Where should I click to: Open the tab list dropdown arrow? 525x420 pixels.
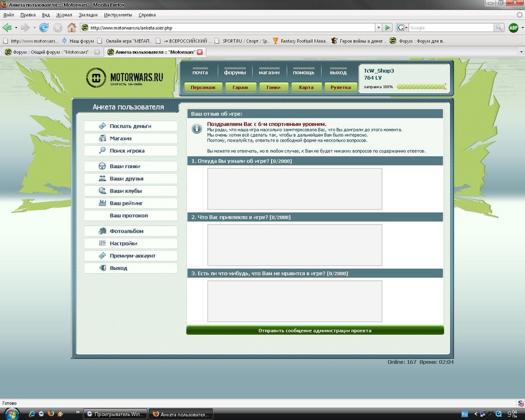(521, 52)
